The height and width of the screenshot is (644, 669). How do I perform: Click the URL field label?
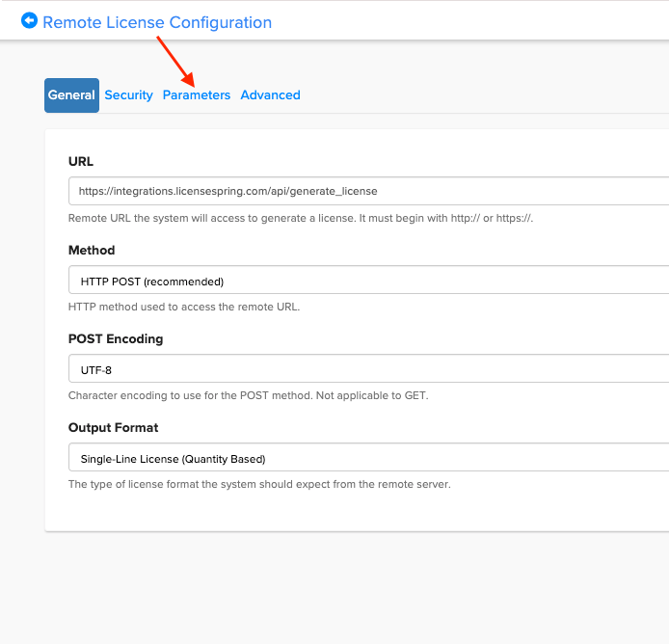click(81, 162)
